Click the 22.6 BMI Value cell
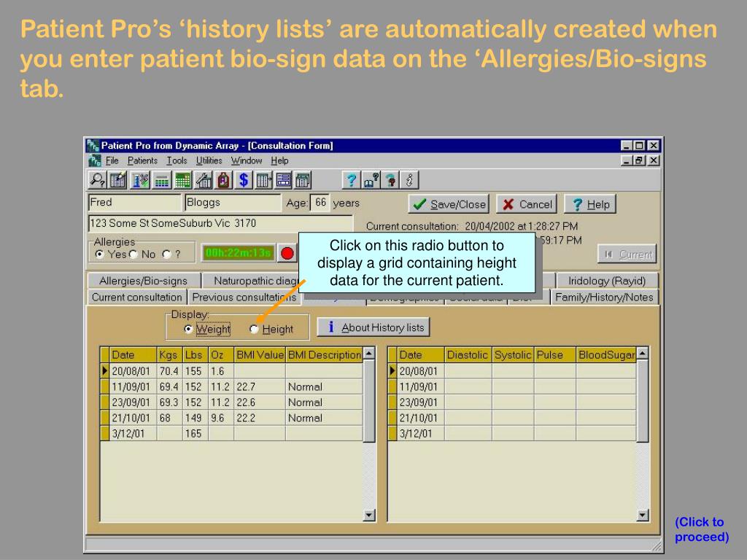 point(260,402)
